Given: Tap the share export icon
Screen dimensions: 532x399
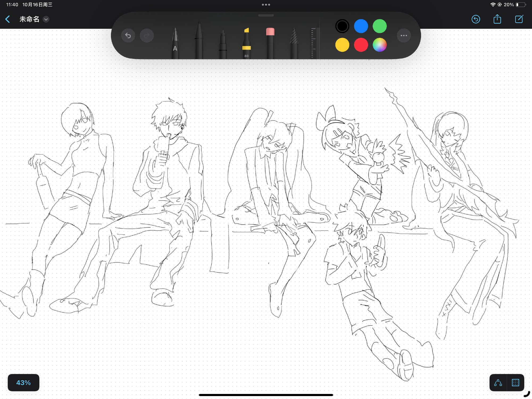Looking at the screenshot, I should pos(497,19).
